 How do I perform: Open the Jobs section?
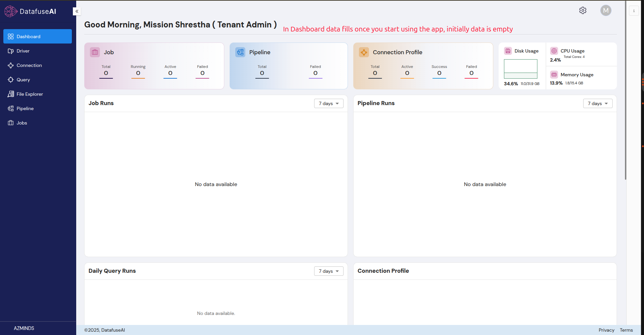pyautogui.click(x=21, y=123)
